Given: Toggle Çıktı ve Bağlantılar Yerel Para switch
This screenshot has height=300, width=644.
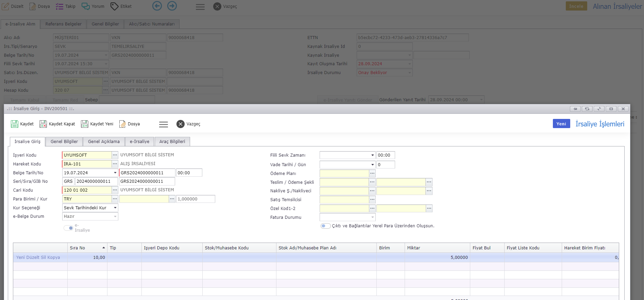Looking at the screenshot, I should tap(325, 226).
